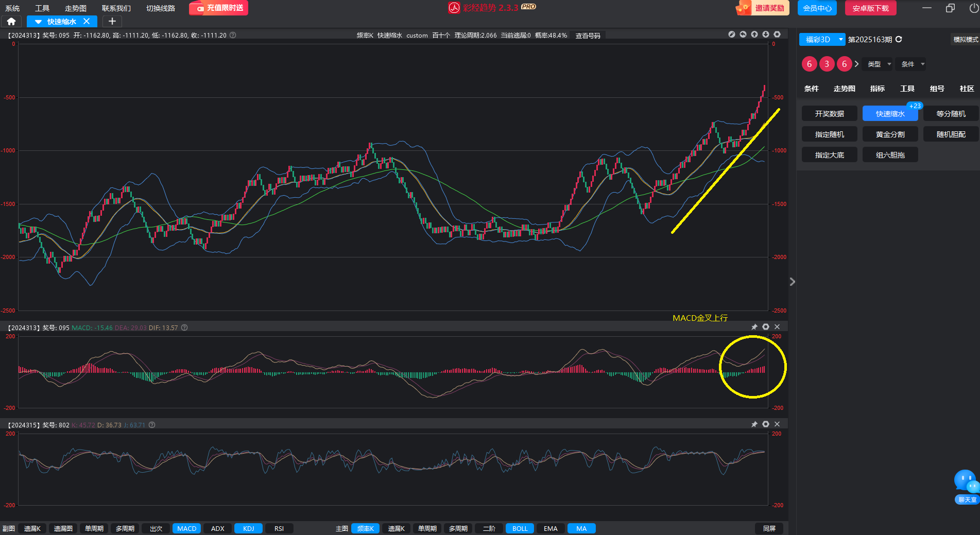Toggle MACD sub-chart indicator
This screenshot has width=980, height=535.
coord(186,528)
